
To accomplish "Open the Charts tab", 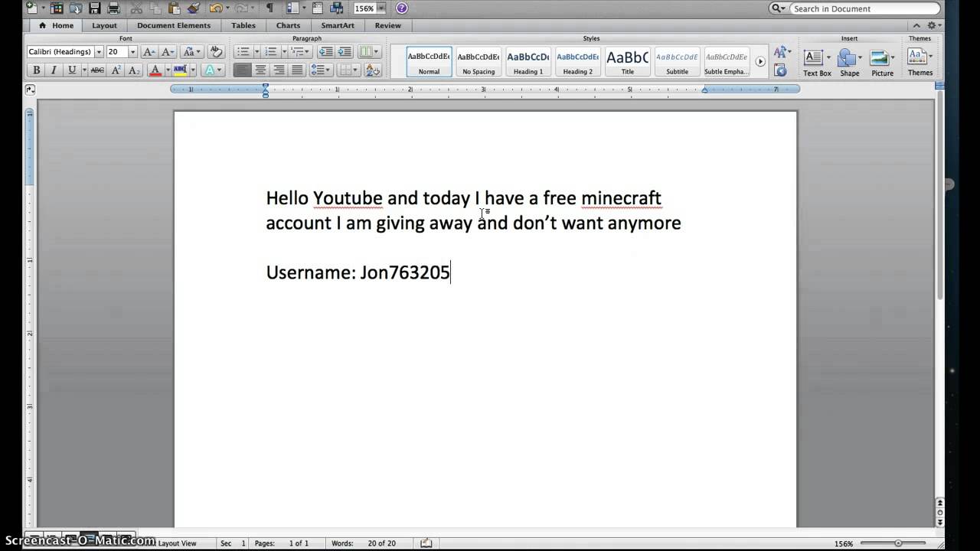I will coord(288,25).
